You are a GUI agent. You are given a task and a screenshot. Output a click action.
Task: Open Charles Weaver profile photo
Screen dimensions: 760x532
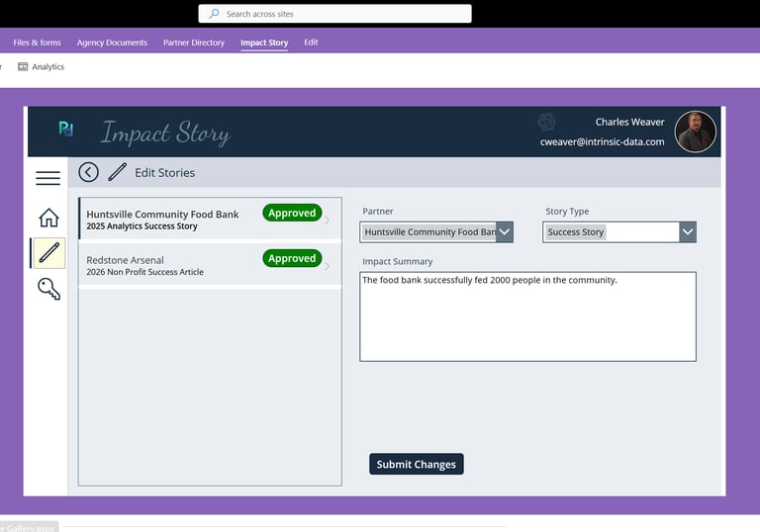click(695, 132)
